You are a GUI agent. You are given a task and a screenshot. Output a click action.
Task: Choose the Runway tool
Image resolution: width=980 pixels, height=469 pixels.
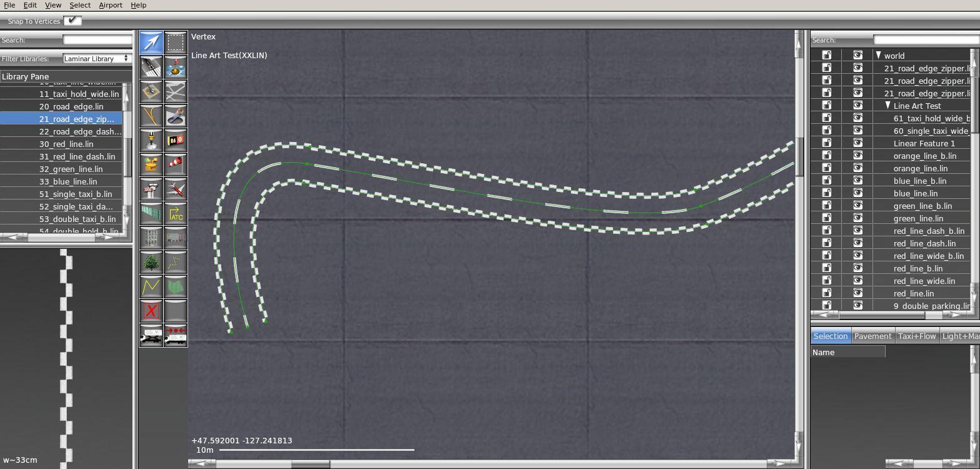[151, 67]
